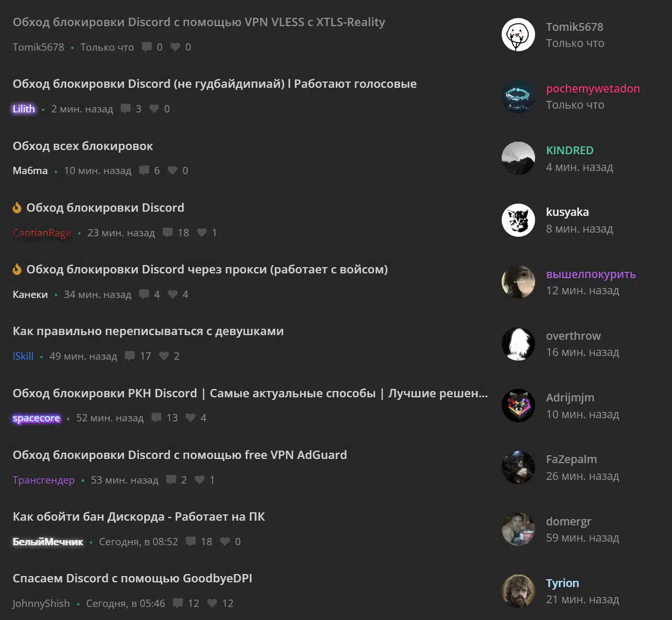Click the comment icon under the VLESS VPN thread
Image resolution: width=672 pixels, height=620 pixels.
tap(147, 47)
